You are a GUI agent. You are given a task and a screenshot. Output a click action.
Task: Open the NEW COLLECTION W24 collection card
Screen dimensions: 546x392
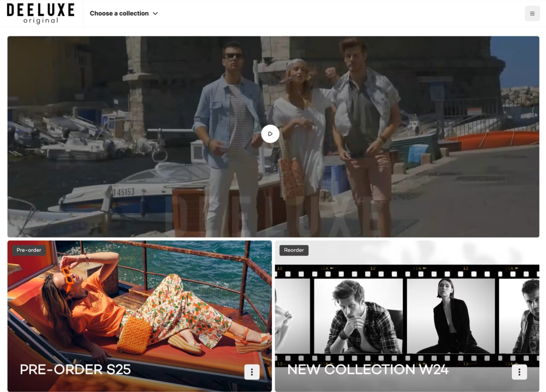point(407,316)
